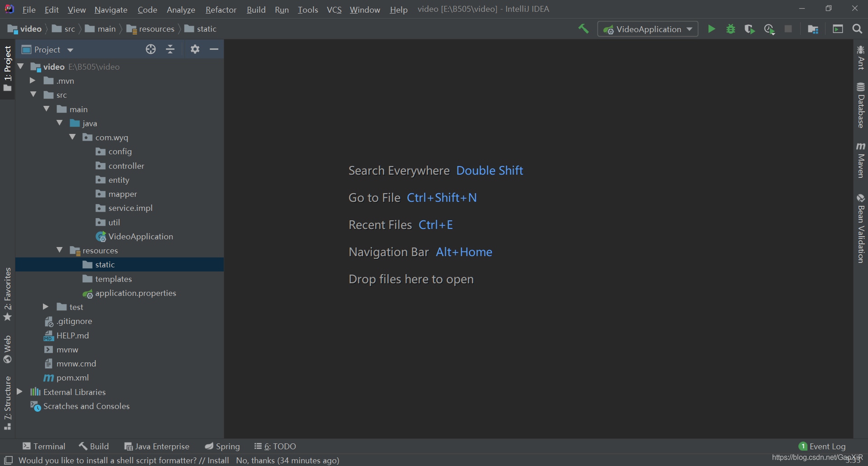Click the Stop square icon
The width and height of the screenshot is (868, 466).
[x=788, y=29]
